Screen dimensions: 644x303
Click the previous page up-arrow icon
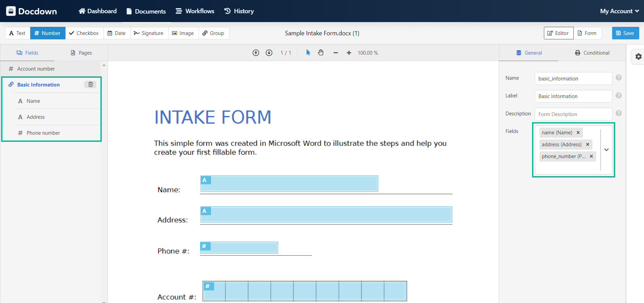[x=256, y=53]
